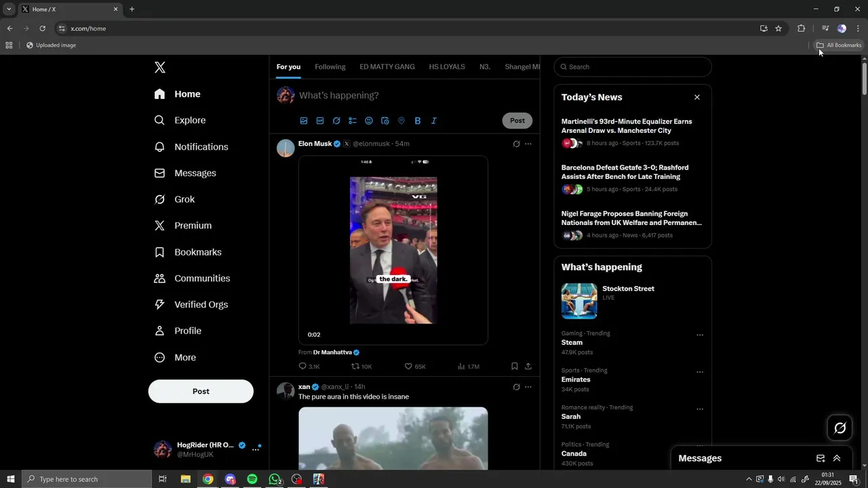The height and width of the screenshot is (488, 868).
Task: Add media image icon in composer
Action: click(x=304, y=121)
